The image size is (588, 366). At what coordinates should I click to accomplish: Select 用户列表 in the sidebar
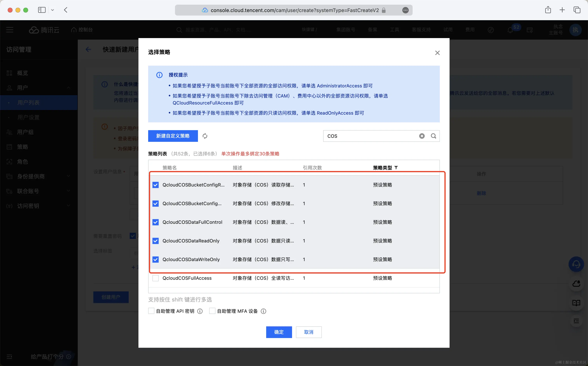click(x=39, y=103)
